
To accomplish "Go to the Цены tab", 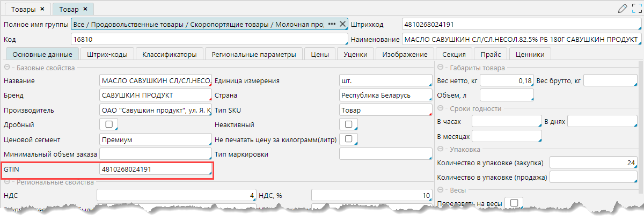I will point(320,54).
